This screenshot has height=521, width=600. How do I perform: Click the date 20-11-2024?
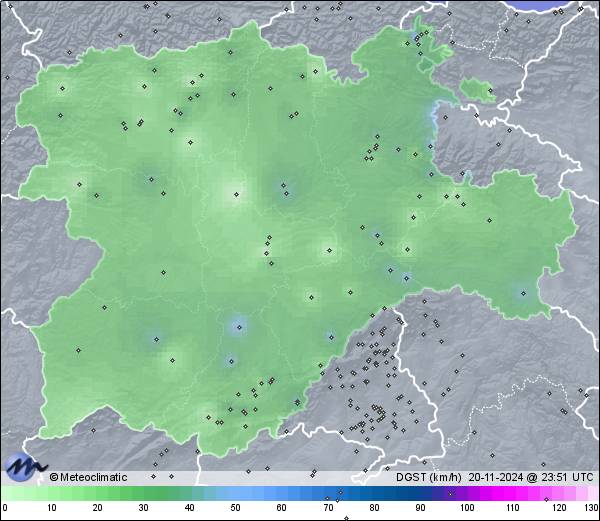(496, 477)
